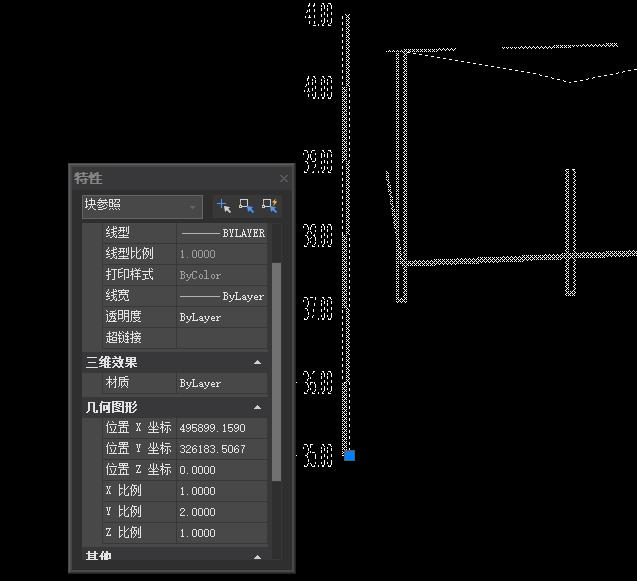Viewport: 637px width, 581px height.
Task: Click the 线型 property label
Action: click(117, 233)
